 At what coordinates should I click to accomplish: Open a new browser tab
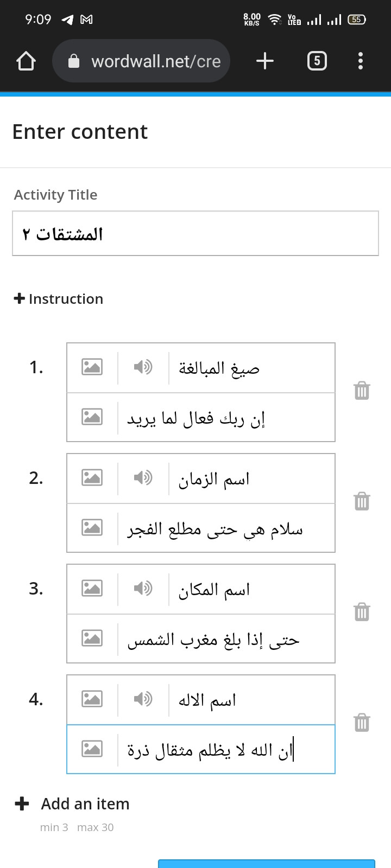click(x=265, y=61)
